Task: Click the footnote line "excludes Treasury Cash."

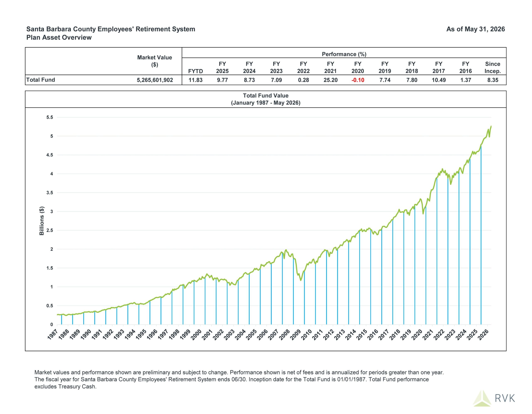Action: click(65, 387)
